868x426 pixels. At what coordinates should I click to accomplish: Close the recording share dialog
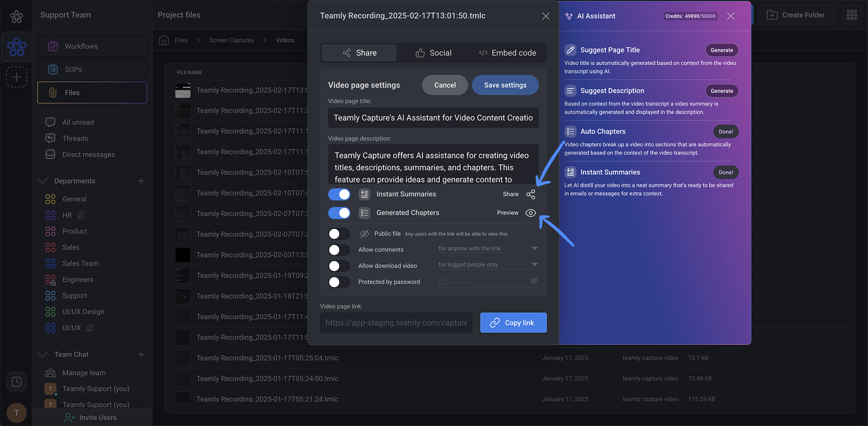click(545, 16)
